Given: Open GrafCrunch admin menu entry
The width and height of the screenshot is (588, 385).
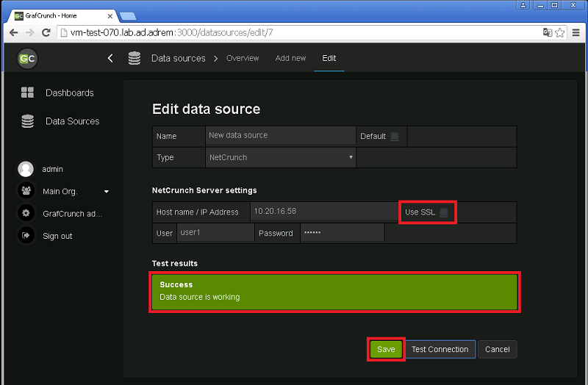Looking at the screenshot, I should (72, 214).
